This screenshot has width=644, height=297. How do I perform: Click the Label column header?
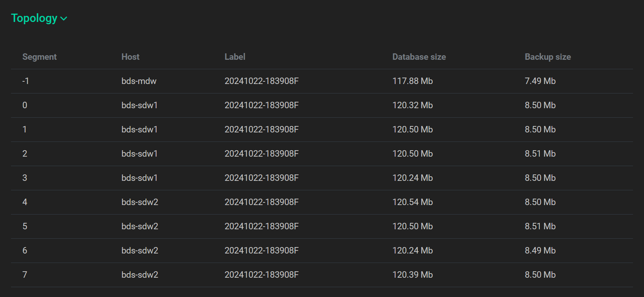click(235, 57)
